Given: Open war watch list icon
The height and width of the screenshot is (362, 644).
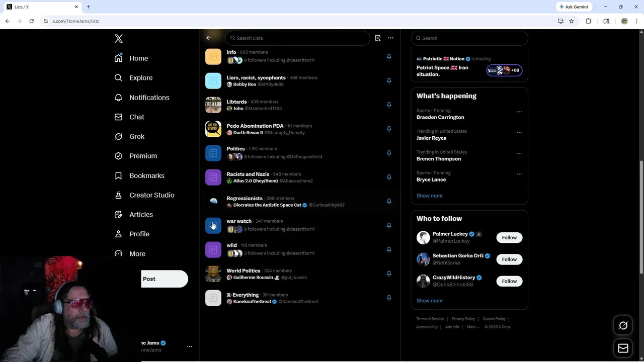Looking at the screenshot, I should [213, 225].
